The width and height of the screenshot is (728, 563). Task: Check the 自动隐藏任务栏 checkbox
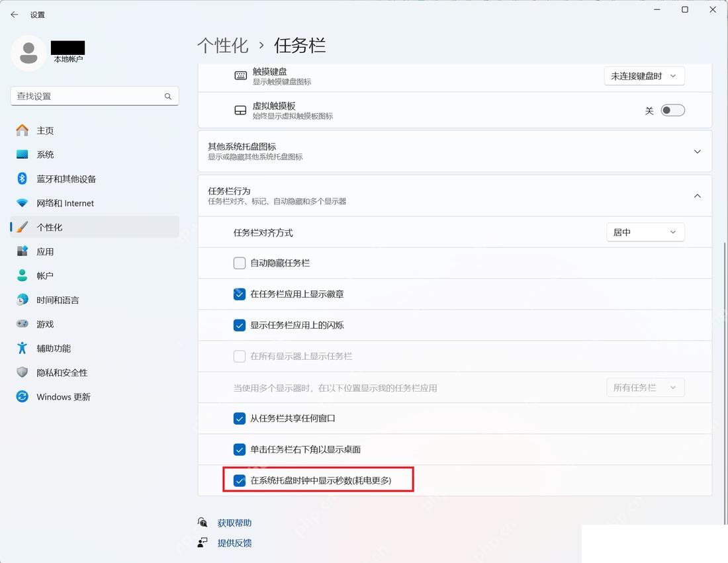click(240, 263)
